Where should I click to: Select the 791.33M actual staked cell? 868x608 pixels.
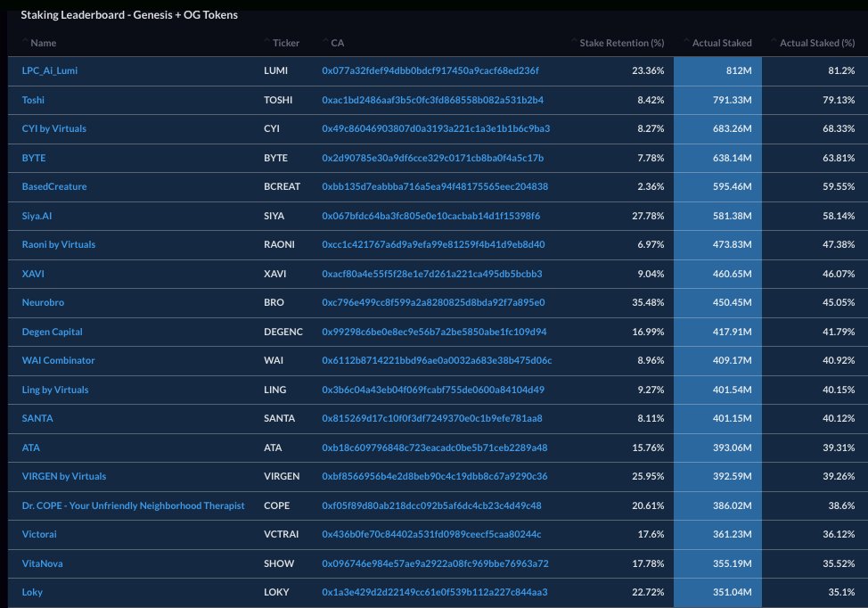pyautogui.click(x=717, y=100)
